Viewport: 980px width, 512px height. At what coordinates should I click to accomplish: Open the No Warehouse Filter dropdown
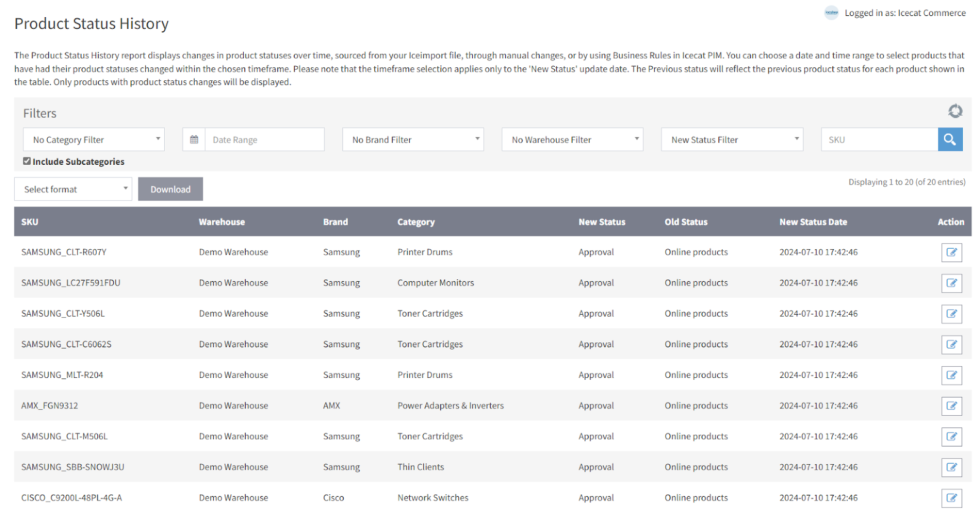(x=572, y=140)
